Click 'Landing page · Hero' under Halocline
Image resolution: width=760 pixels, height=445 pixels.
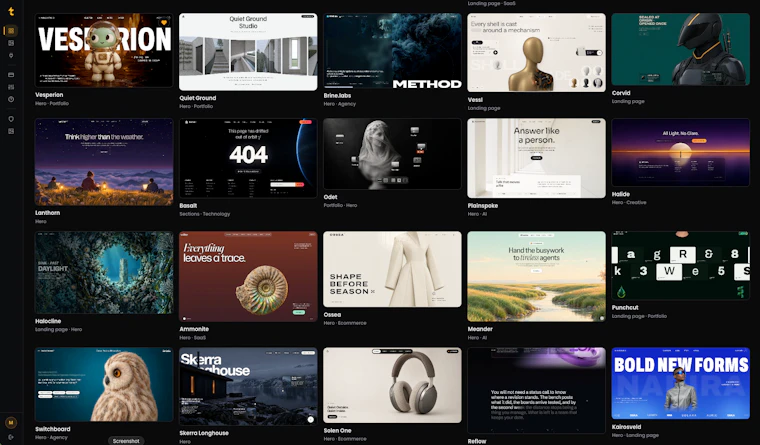click(58, 329)
